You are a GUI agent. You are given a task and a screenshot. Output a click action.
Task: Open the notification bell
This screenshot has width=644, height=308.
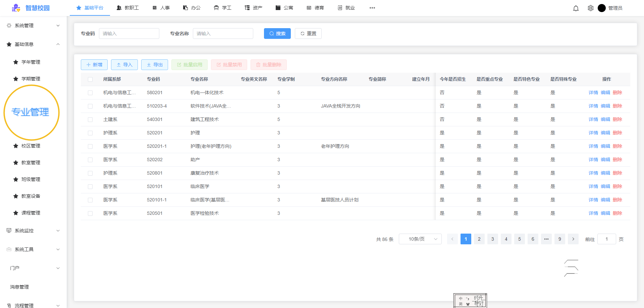(576, 8)
